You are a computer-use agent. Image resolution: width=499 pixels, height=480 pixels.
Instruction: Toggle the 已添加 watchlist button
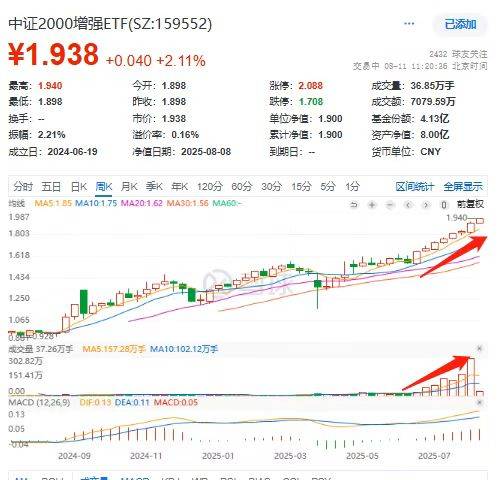460,24
